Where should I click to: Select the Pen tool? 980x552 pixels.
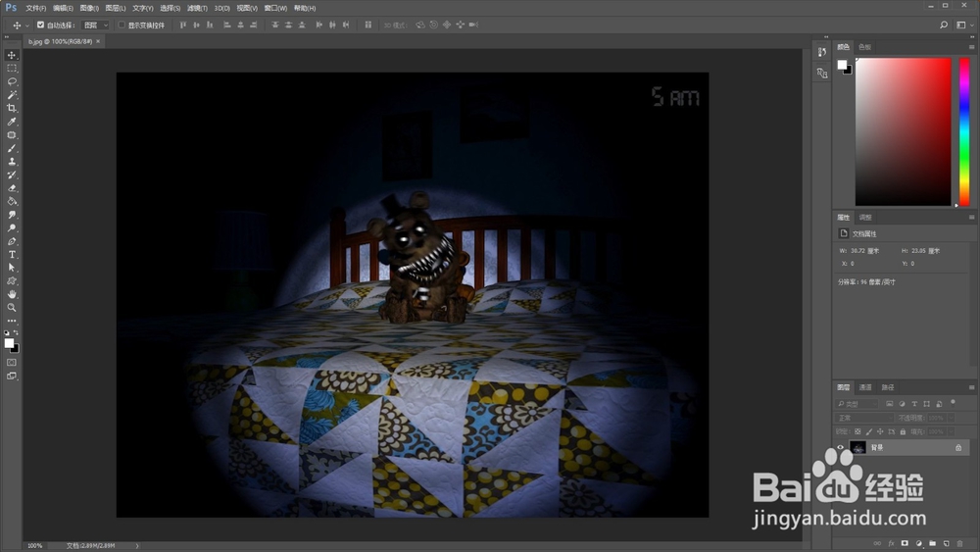[x=11, y=241]
